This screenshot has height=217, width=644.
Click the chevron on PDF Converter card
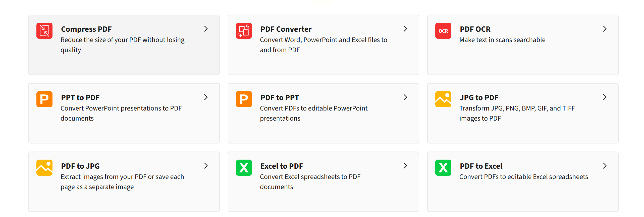pyautogui.click(x=405, y=29)
